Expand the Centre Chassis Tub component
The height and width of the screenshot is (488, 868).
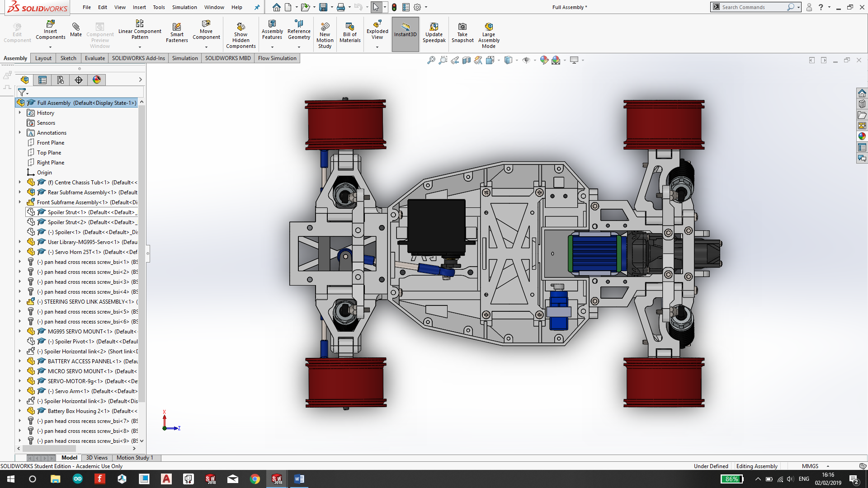(20, 183)
